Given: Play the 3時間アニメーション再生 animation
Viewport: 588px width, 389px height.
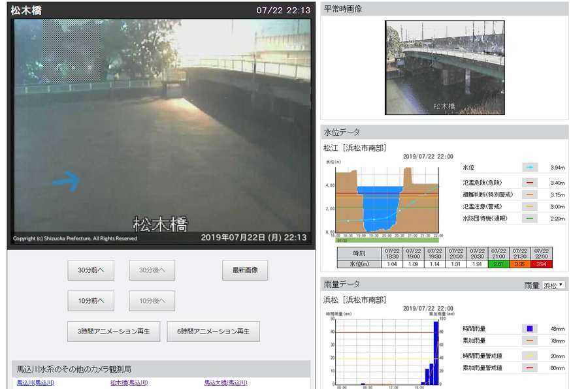Looking at the screenshot, I should pyautogui.click(x=114, y=332).
